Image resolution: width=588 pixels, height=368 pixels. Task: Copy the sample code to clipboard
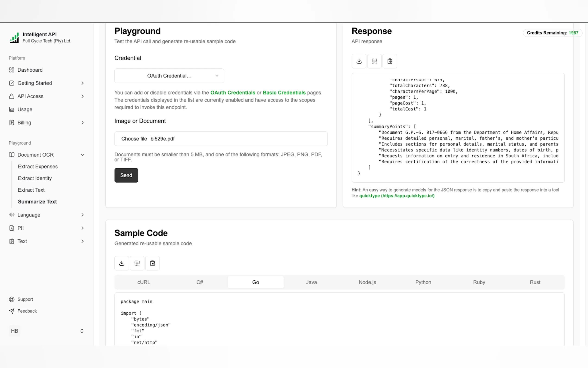[x=152, y=263]
